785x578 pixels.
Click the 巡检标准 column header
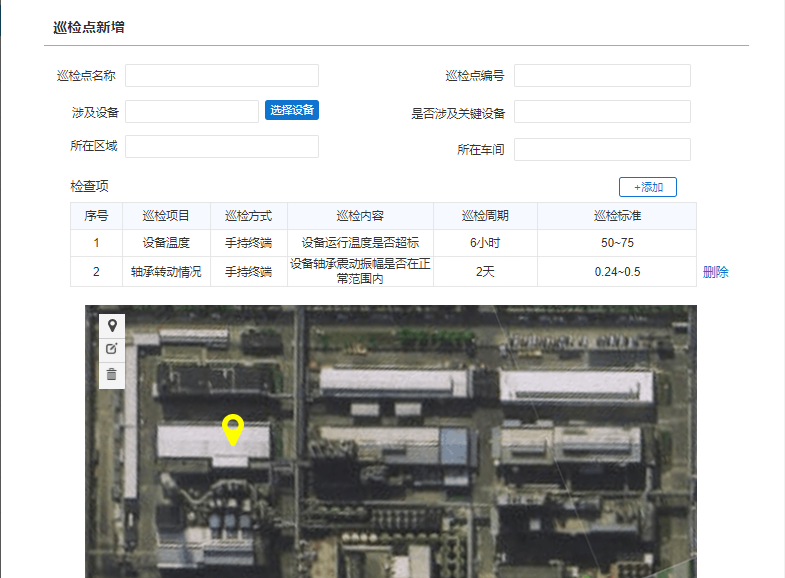[x=616, y=216]
